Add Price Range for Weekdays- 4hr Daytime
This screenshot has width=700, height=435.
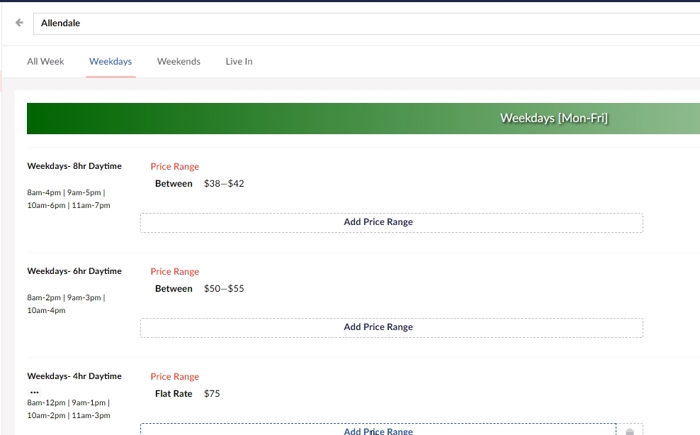pyautogui.click(x=378, y=430)
